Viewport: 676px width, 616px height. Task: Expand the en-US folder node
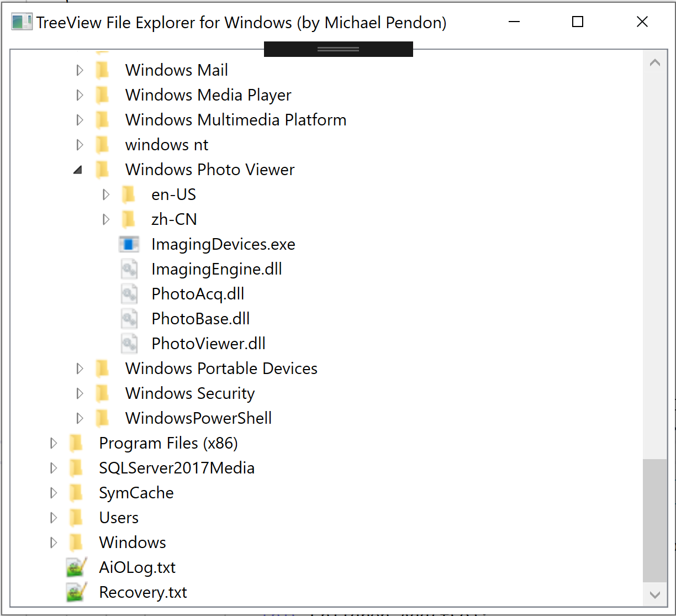[x=105, y=194]
